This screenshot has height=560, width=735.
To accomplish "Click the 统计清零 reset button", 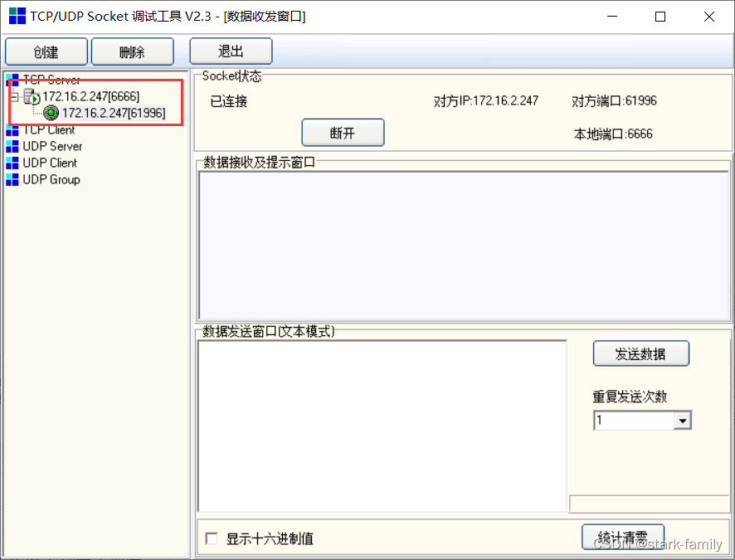I will tap(621, 536).
